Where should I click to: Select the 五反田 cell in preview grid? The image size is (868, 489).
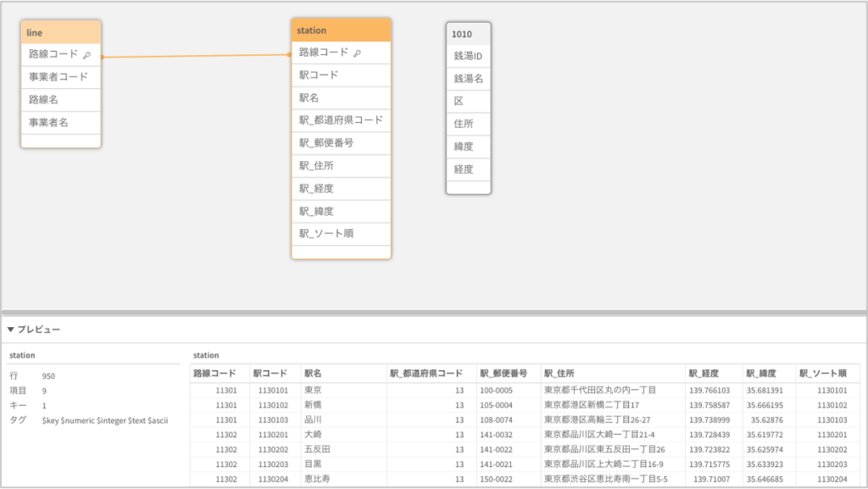click(316, 449)
